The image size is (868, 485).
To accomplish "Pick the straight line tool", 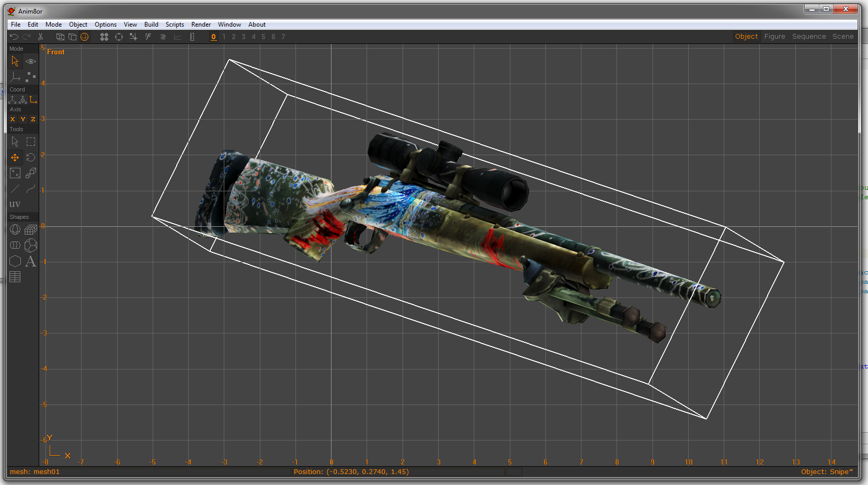I will coord(15,189).
